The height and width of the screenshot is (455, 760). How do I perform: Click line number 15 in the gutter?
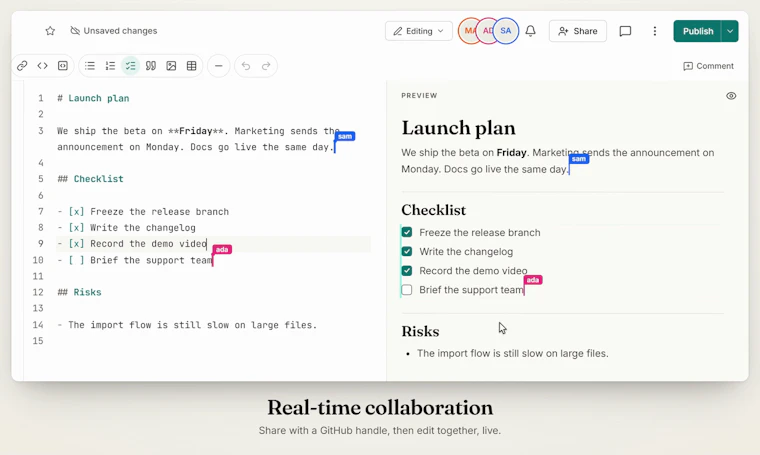(x=38, y=341)
